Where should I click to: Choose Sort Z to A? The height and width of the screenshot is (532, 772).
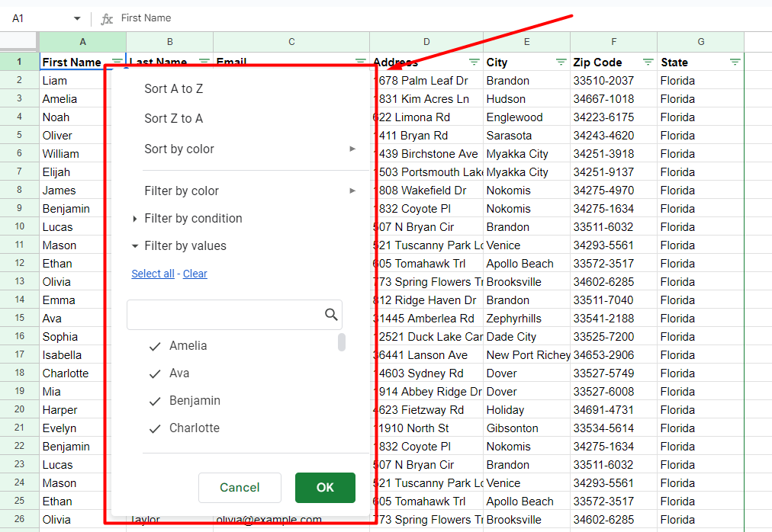point(173,118)
